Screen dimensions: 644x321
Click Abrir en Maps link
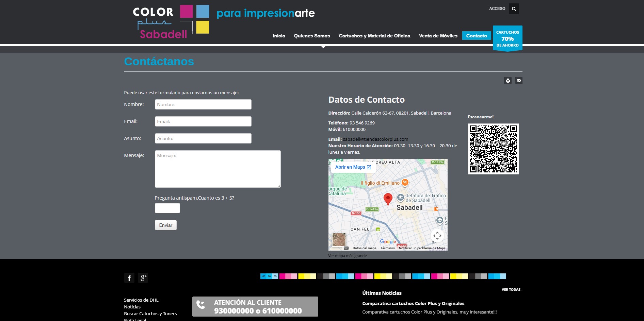[353, 167]
